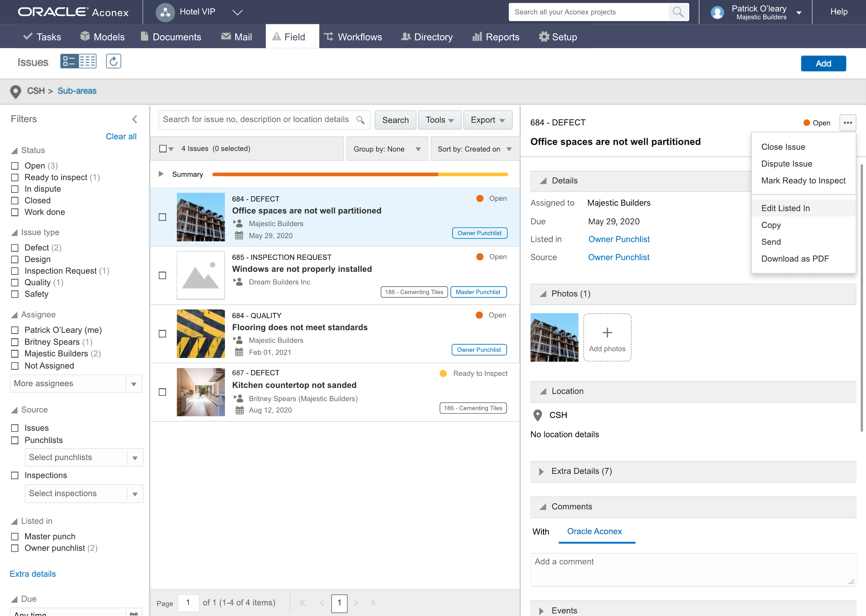Open the Setup gear navigation item
This screenshot has height=616, width=866.
pos(558,37)
